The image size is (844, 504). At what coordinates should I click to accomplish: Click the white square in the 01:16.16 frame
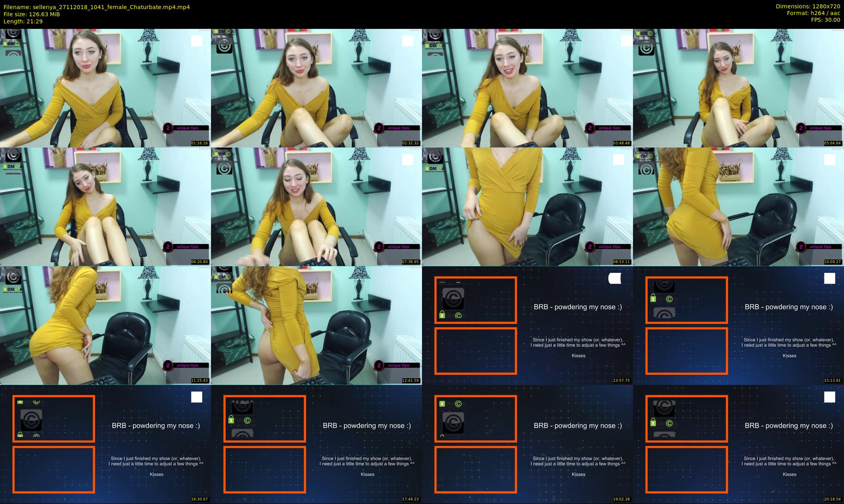[197, 41]
